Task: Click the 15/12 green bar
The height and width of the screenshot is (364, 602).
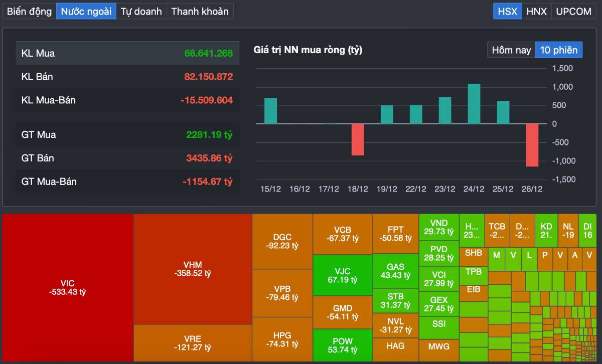Action: click(271, 111)
